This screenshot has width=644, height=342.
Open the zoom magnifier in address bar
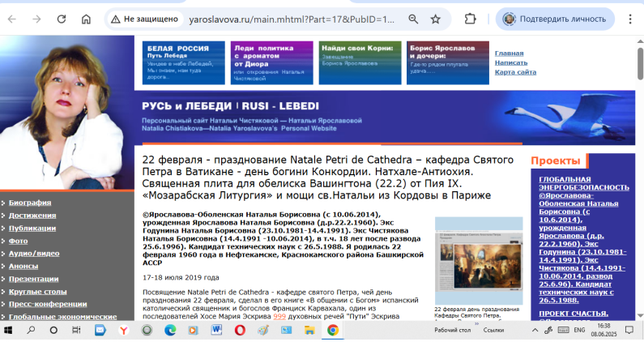pos(413,19)
